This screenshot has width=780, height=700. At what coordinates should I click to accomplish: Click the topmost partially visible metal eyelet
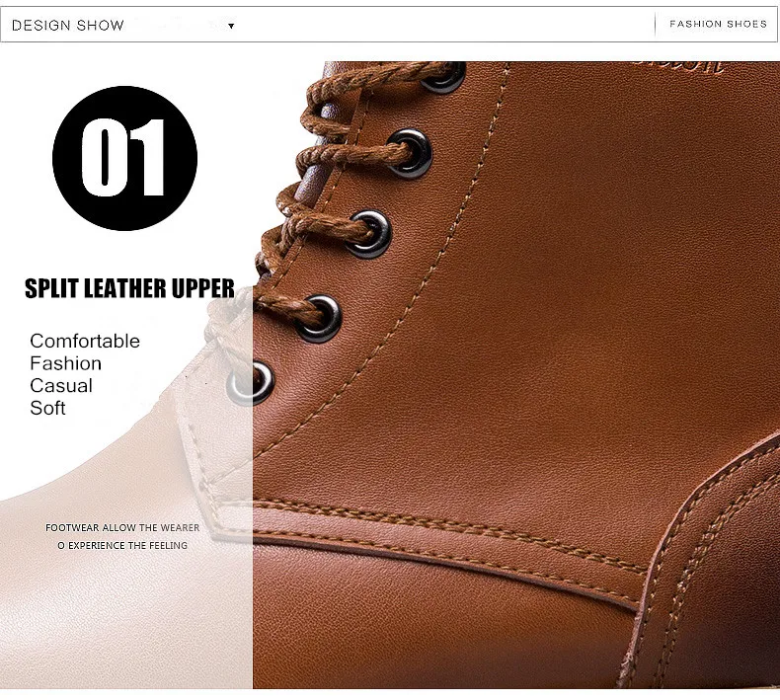pos(444,77)
